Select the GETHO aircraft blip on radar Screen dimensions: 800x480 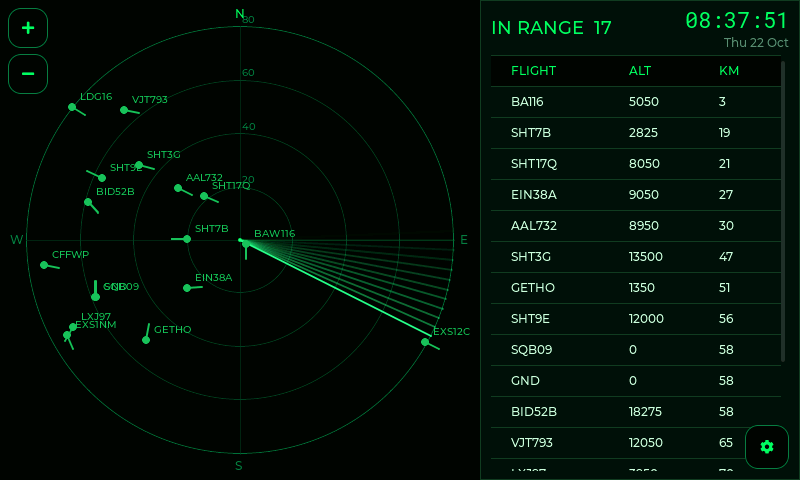(x=146, y=340)
